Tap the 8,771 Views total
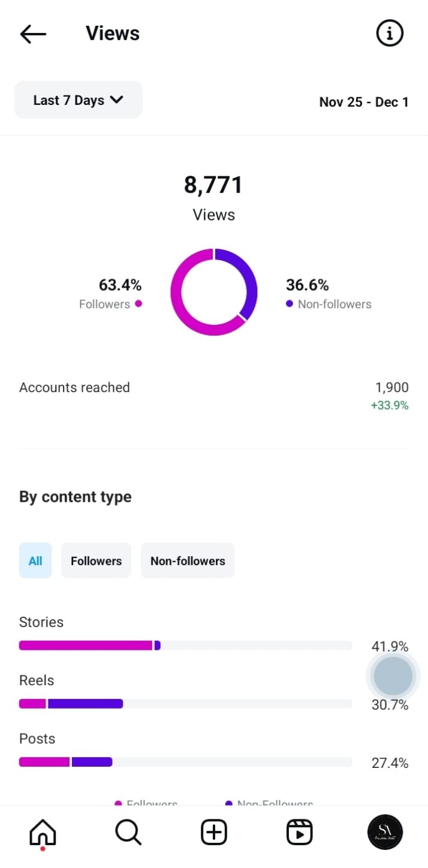 click(x=213, y=186)
